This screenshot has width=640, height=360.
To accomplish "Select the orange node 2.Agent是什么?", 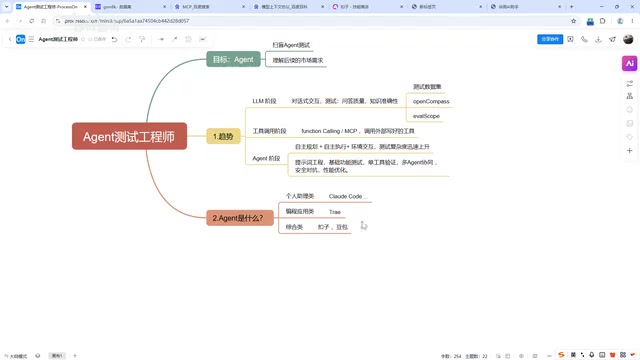I will (240, 218).
